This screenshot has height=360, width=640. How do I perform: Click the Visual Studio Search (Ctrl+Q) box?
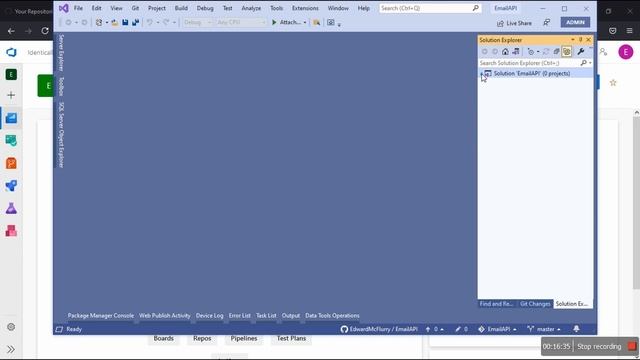tap(430, 8)
